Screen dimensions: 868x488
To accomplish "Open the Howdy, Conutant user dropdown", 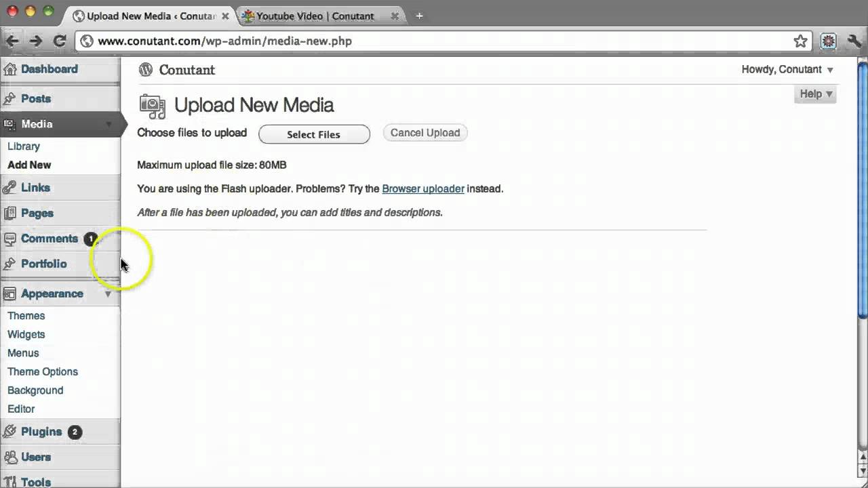I will [787, 69].
